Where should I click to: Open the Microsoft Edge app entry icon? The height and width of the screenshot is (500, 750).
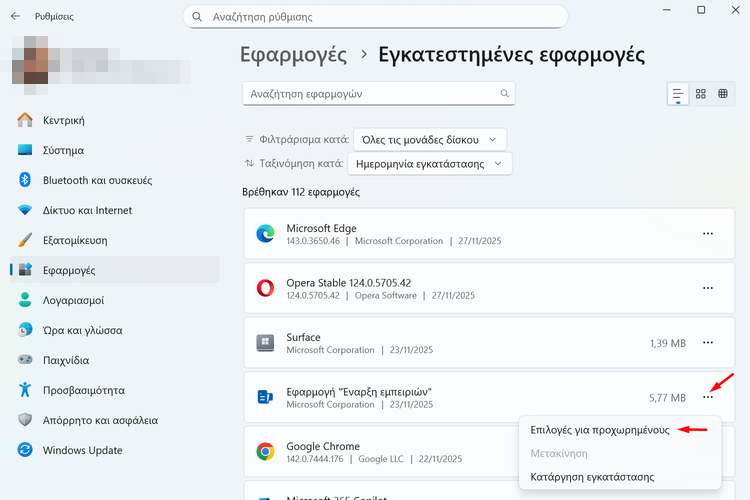[266, 234]
